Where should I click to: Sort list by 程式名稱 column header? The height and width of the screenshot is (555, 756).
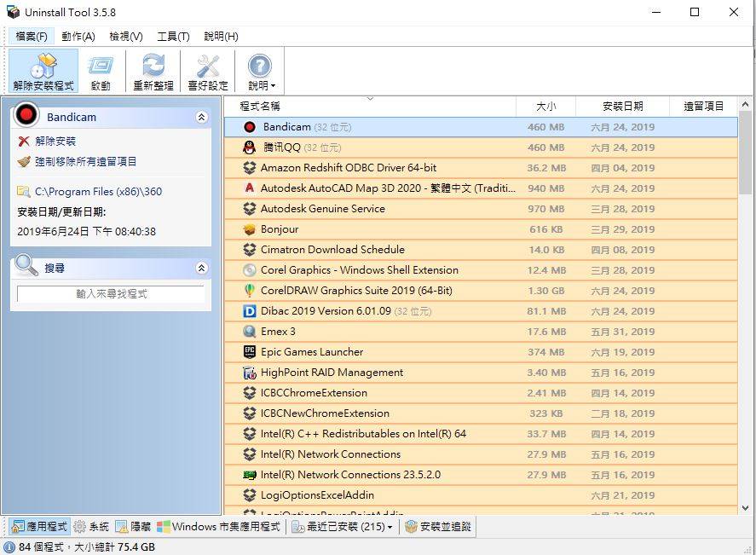coord(370,106)
